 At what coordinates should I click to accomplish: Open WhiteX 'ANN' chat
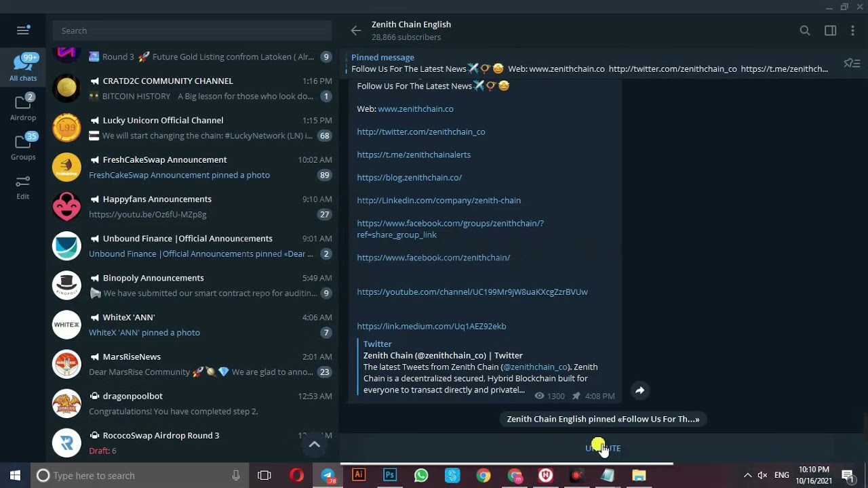(x=192, y=325)
